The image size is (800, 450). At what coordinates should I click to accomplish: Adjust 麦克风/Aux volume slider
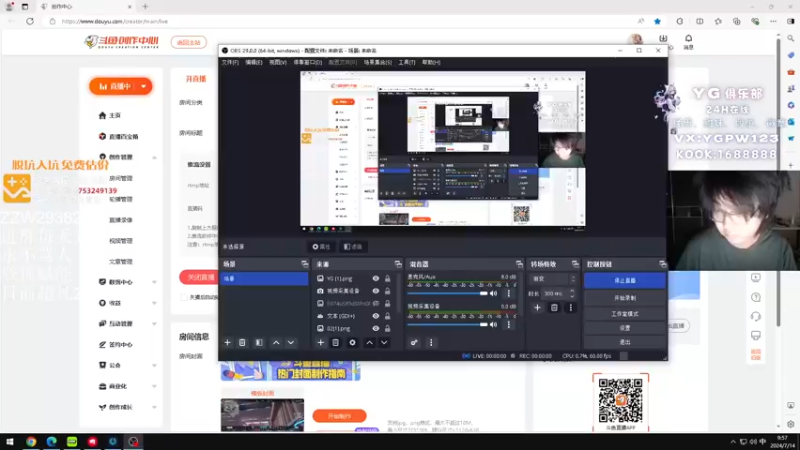pyautogui.click(x=447, y=293)
